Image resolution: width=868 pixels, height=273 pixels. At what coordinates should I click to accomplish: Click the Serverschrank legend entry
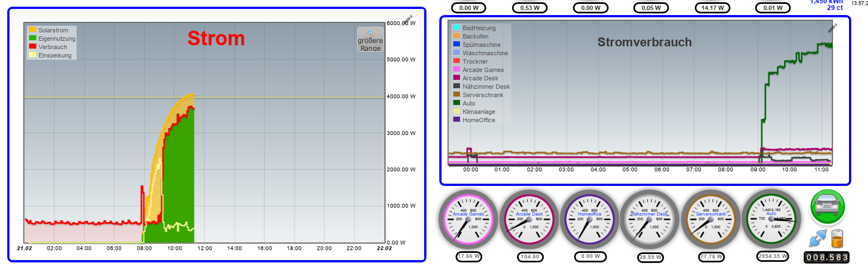[478, 95]
